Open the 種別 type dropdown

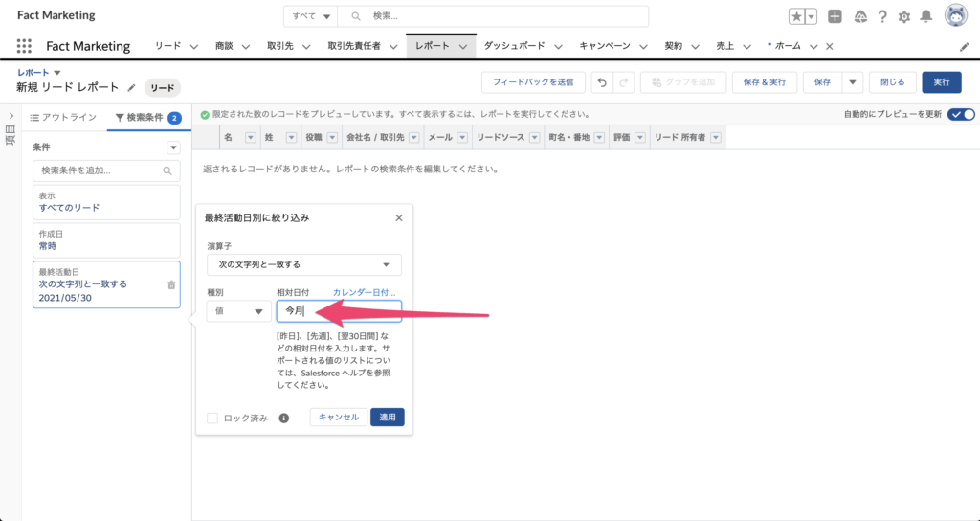pyautogui.click(x=238, y=311)
